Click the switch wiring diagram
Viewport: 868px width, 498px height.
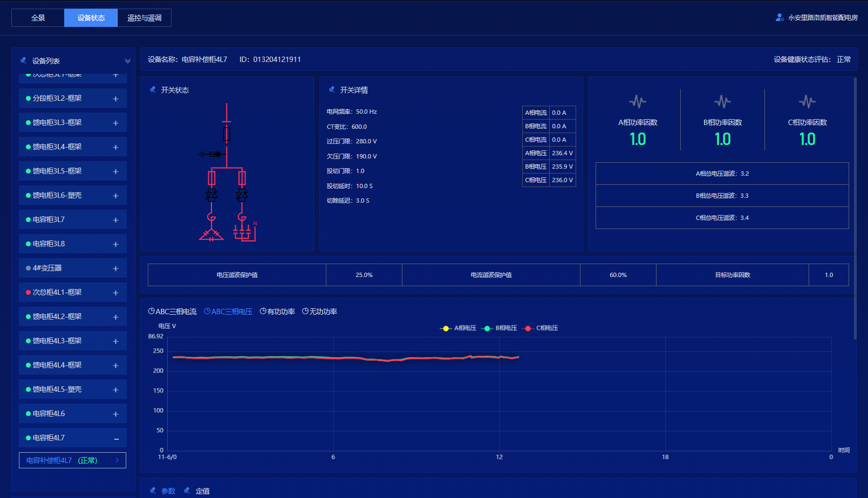pyautogui.click(x=227, y=172)
